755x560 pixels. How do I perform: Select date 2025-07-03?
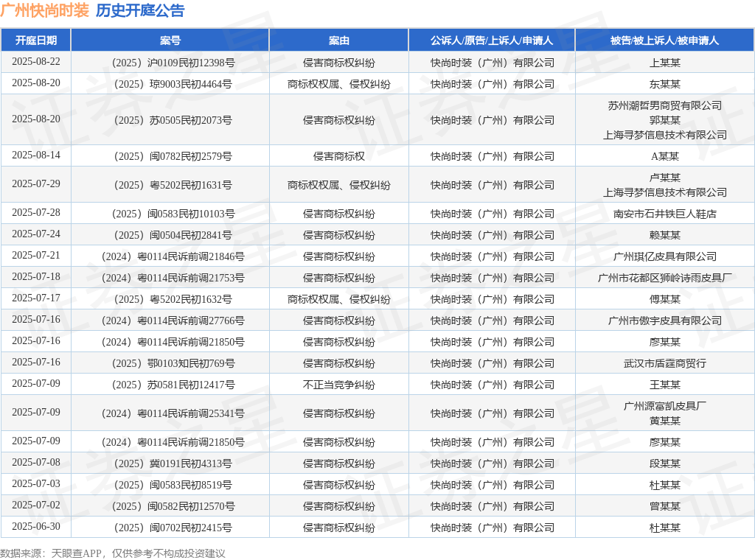click(x=36, y=484)
